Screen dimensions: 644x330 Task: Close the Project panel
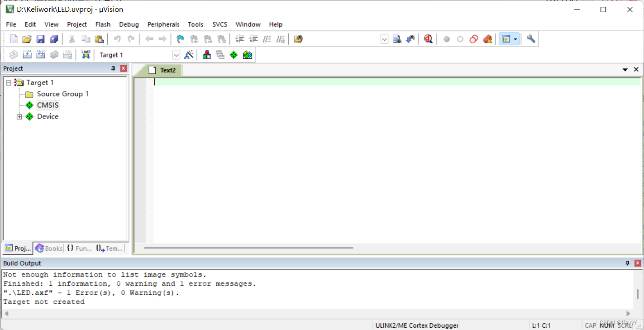point(124,68)
